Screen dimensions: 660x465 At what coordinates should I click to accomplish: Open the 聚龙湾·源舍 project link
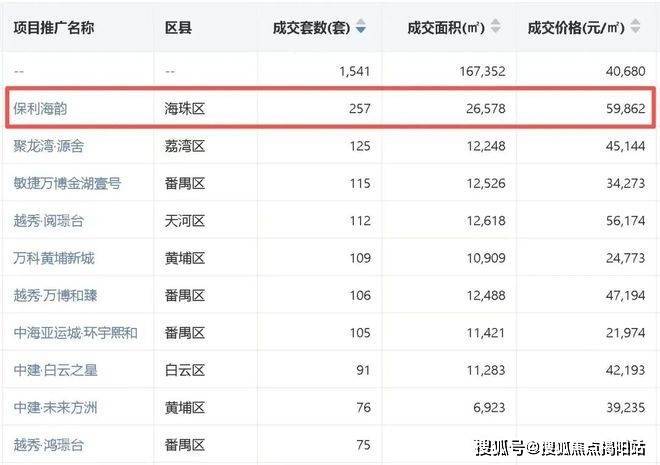pos(49,146)
